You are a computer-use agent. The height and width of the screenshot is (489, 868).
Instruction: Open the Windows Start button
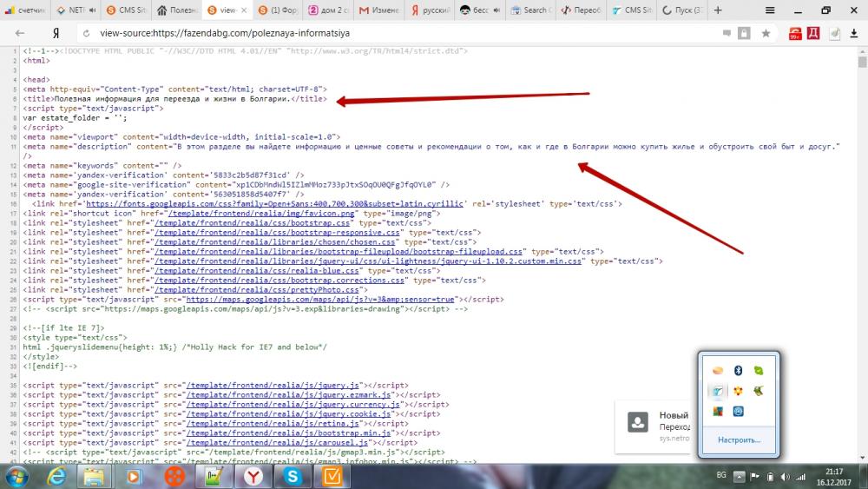click(17, 476)
